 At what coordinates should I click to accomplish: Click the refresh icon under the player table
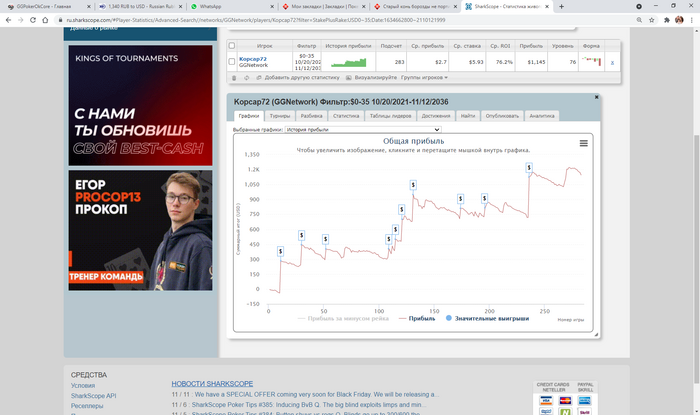coord(246,78)
